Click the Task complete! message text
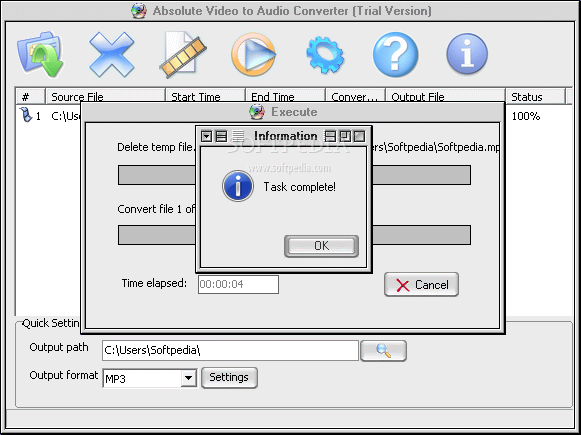The height and width of the screenshot is (435, 581). pyautogui.click(x=299, y=187)
